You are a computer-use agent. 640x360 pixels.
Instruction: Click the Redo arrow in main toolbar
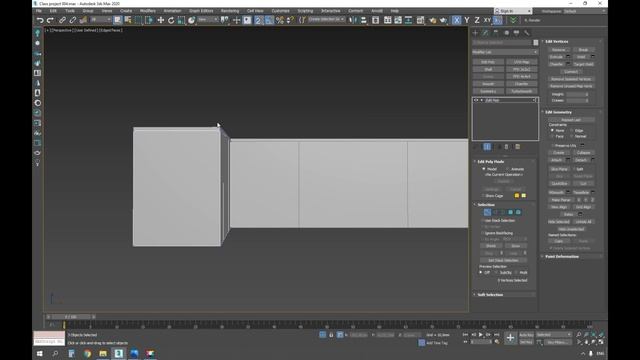(x=50, y=20)
